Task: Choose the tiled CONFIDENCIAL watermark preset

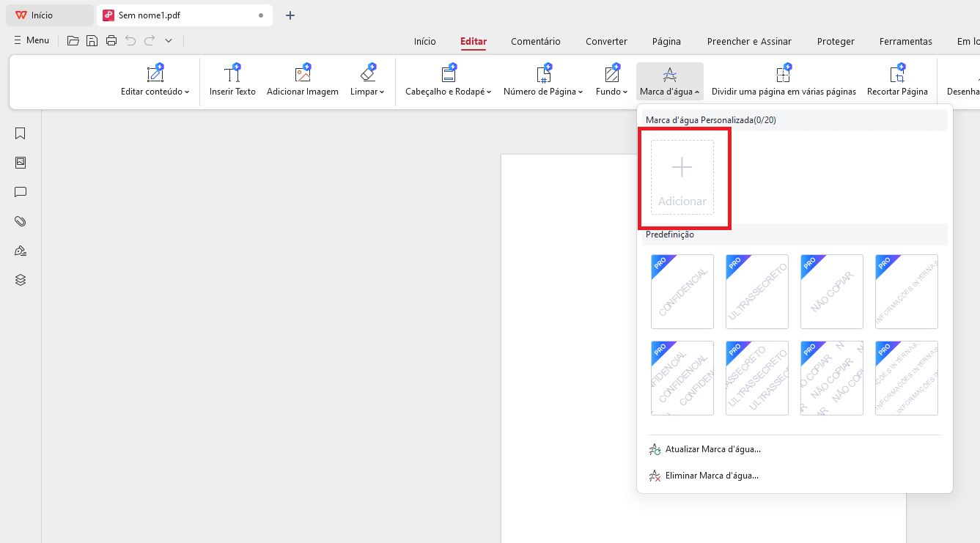Action: click(x=682, y=378)
